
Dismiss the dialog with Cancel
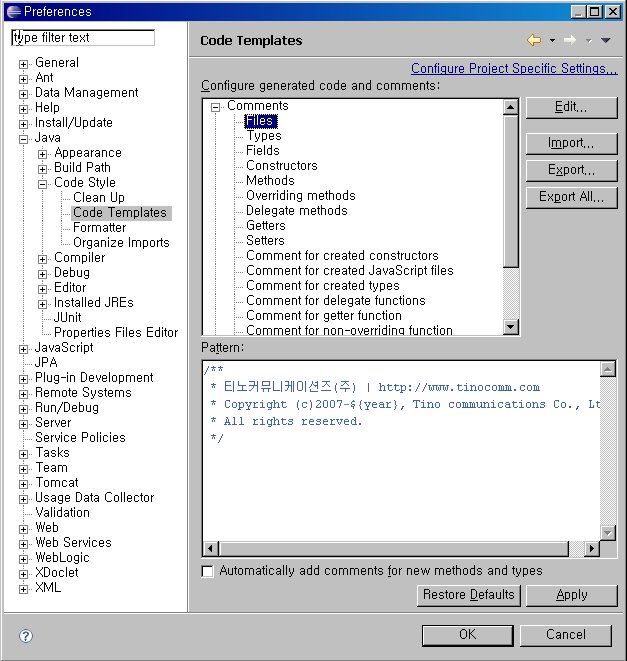pyautogui.click(x=566, y=635)
